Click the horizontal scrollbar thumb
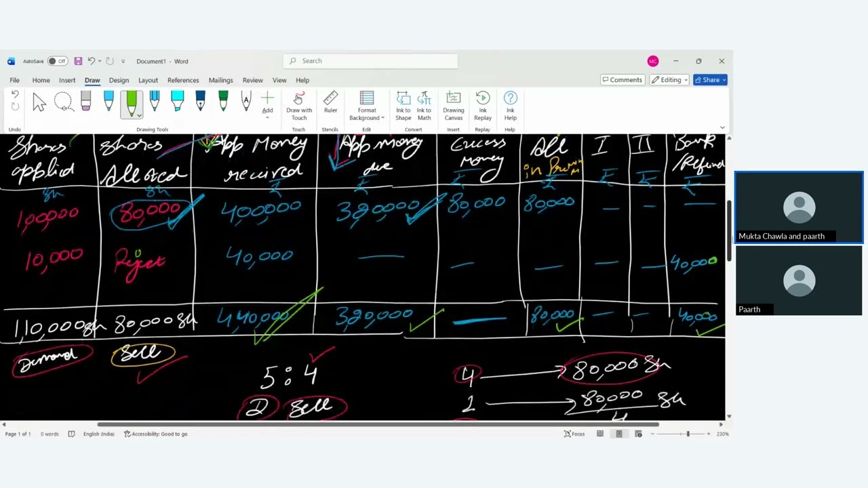 coord(378,425)
